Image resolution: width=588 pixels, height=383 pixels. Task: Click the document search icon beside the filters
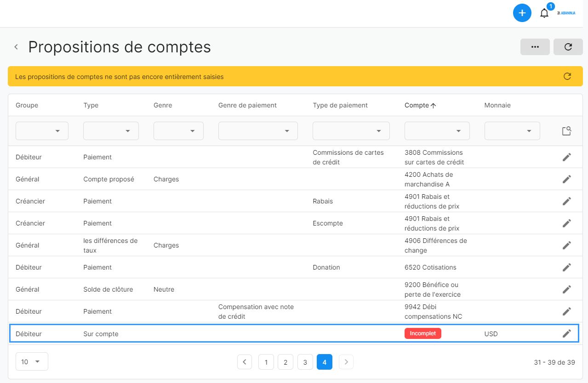(x=566, y=131)
